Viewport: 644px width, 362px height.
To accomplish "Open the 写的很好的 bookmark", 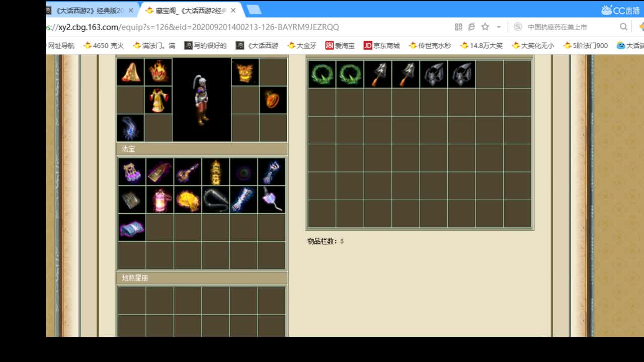I will tap(205, 46).
